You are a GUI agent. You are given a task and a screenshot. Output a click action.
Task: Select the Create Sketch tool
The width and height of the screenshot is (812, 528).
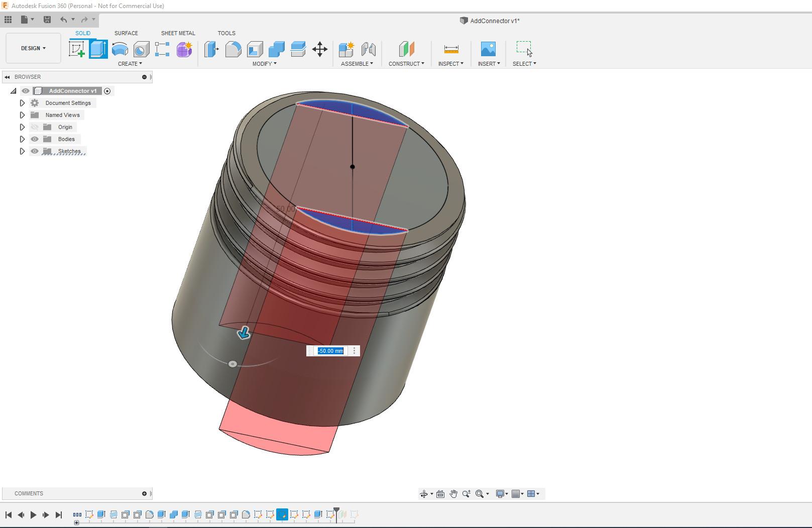(76, 49)
